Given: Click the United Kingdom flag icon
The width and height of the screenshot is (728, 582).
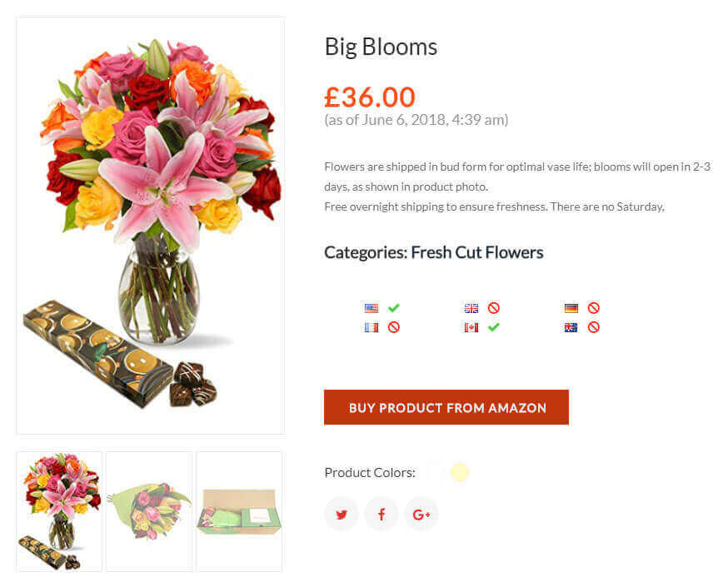Looking at the screenshot, I should pyautogui.click(x=471, y=308).
